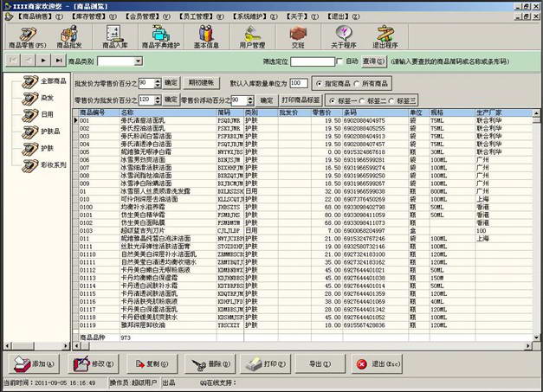Jump to last record navigation arrow
The height and width of the screenshot is (392, 543).
[x=59, y=61]
